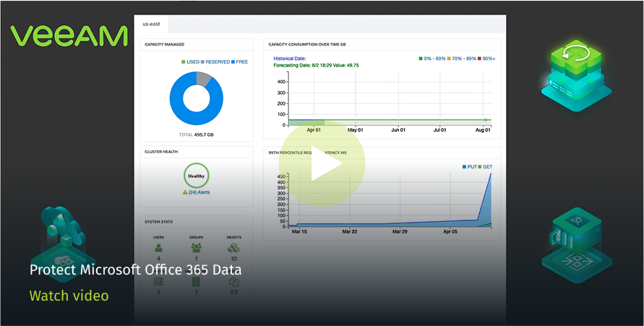Click the Apr 05 latency axis label
Viewport: 644px width, 326px height.
450,232
